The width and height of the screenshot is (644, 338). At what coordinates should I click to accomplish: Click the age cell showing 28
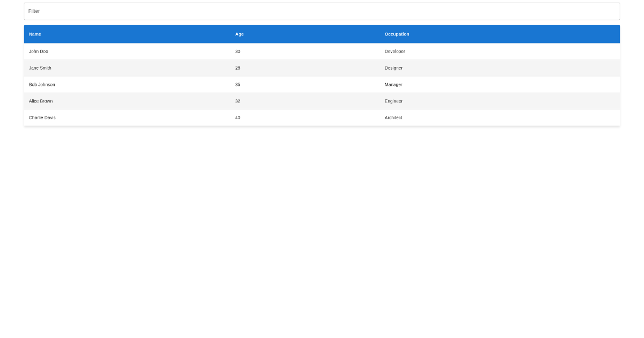(x=237, y=68)
